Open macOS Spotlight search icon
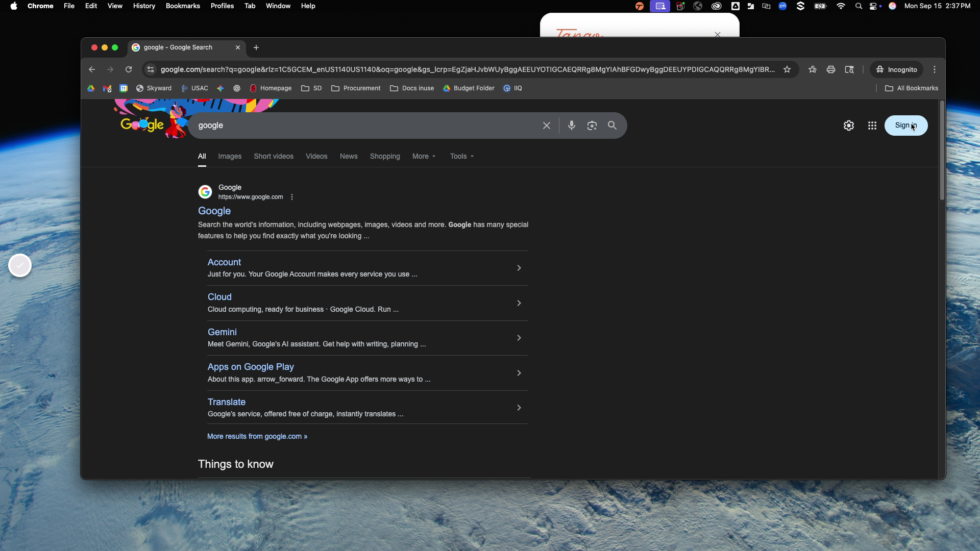This screenshot has height=551, width=980. click(x=859, y=6)
